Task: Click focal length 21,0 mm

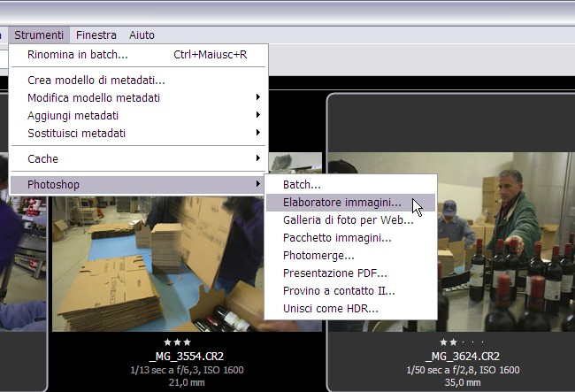Action: click(x=187, y=383)
